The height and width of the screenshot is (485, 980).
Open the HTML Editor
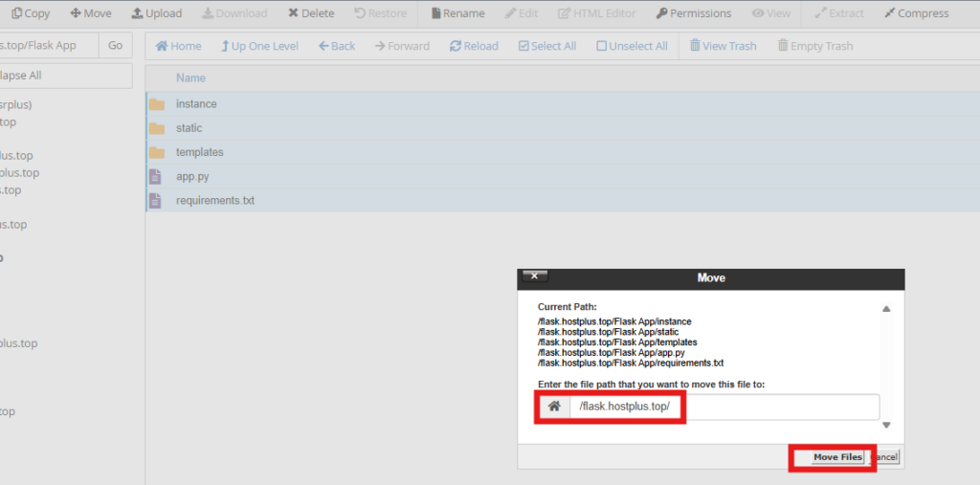[x=597, y=13]
